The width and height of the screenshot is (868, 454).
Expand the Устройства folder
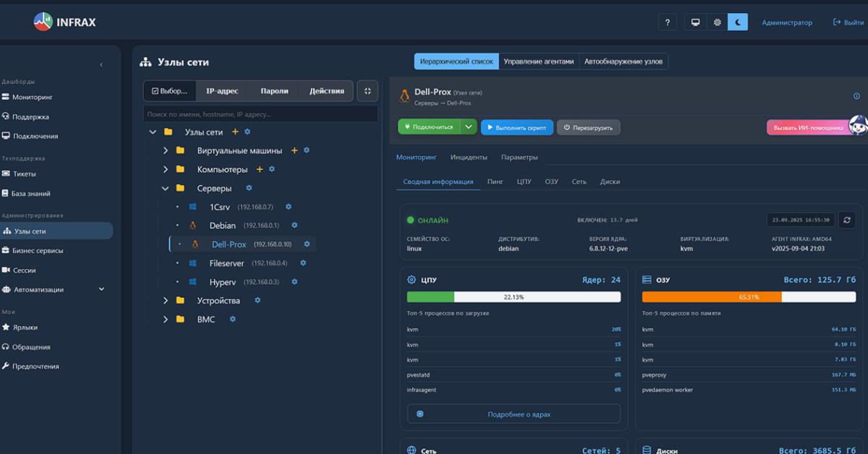pyautogui.click(x=165, y=300)
